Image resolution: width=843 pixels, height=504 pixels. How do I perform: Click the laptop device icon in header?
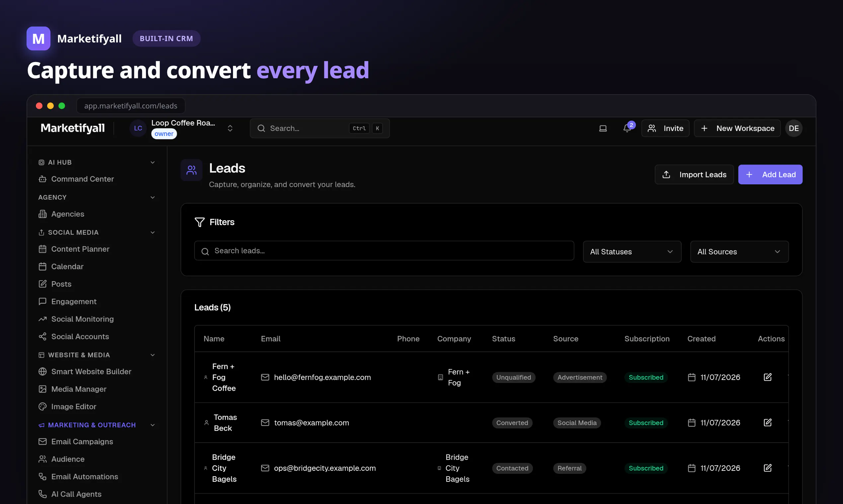click(603, 128)
